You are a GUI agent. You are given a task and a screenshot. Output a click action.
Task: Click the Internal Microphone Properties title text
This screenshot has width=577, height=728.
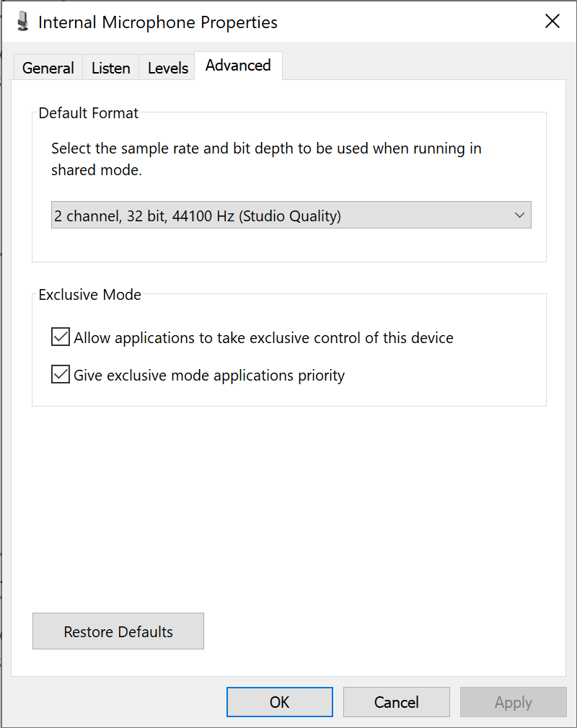[x=158, y=22]
